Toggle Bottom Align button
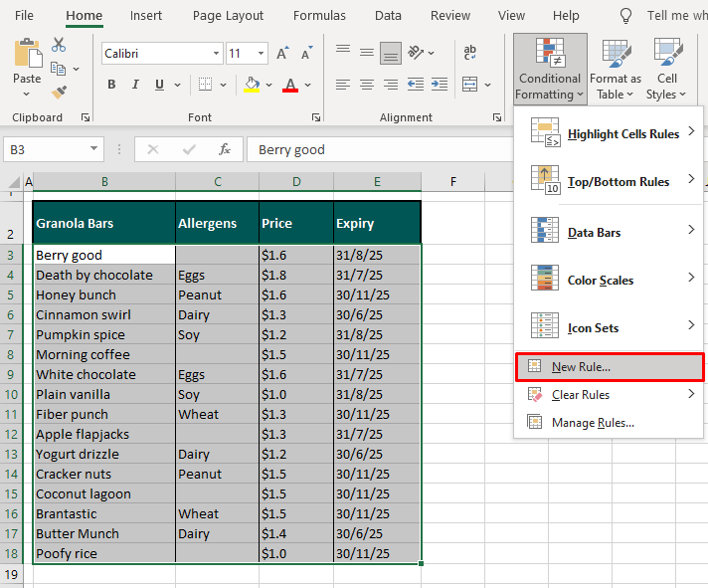The image size is (708, 588). click(x=391, y=54)
